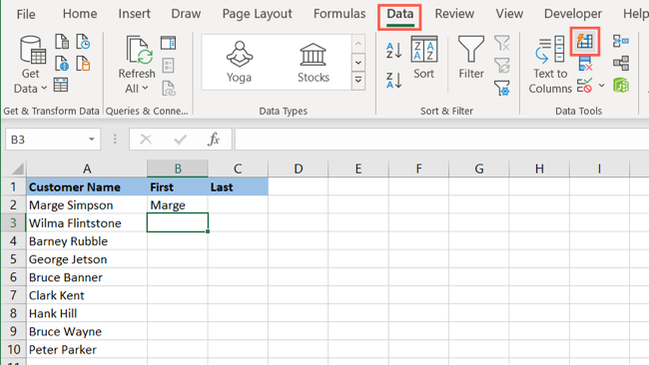Click the Existing Connections icon
The image size is (649, 365).
pyautogui.click(x=83, y=64)
